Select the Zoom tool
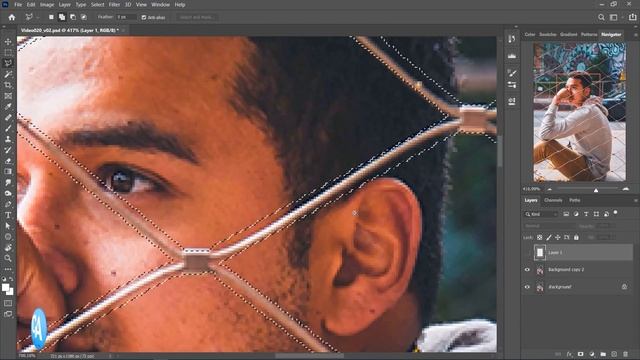640x360 pixels. pyautogui.click(x=8, y=258)
